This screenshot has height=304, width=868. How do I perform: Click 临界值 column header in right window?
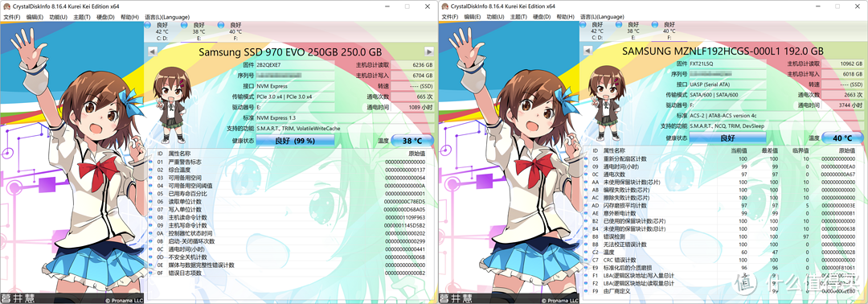tap(801, 150)
